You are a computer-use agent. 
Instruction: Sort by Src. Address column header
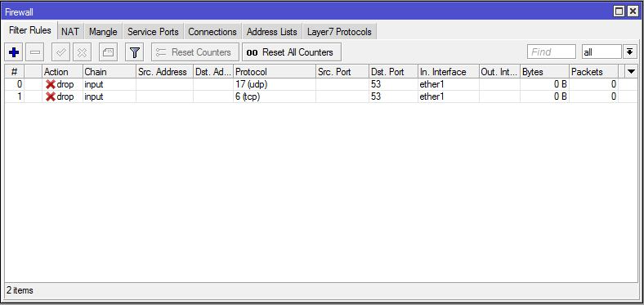pyautogui.click(x=165, y=71)
